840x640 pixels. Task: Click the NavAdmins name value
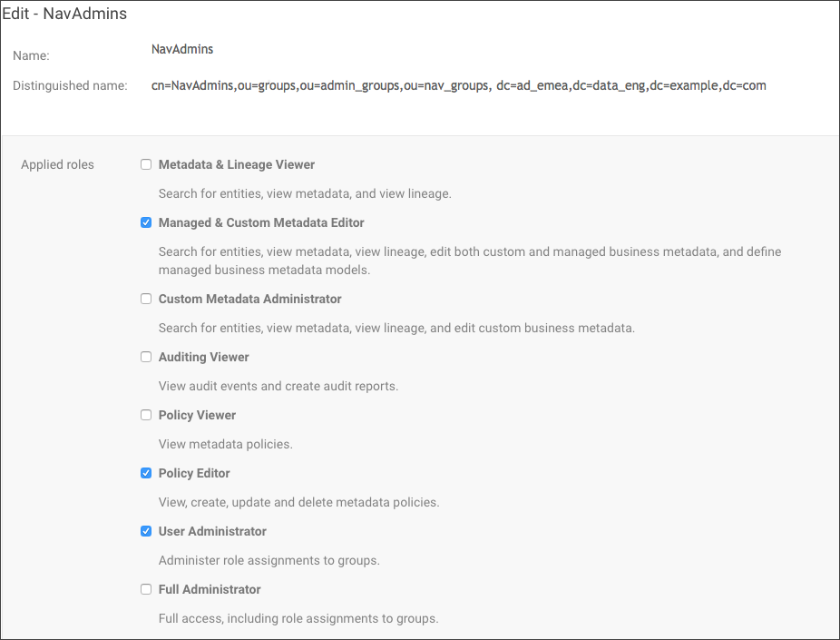[182, 49]
